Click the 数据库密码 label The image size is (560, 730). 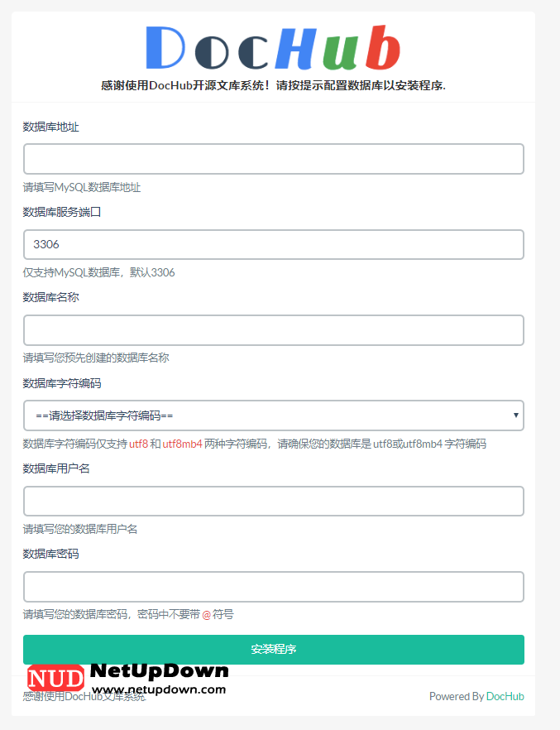[50, 554]
